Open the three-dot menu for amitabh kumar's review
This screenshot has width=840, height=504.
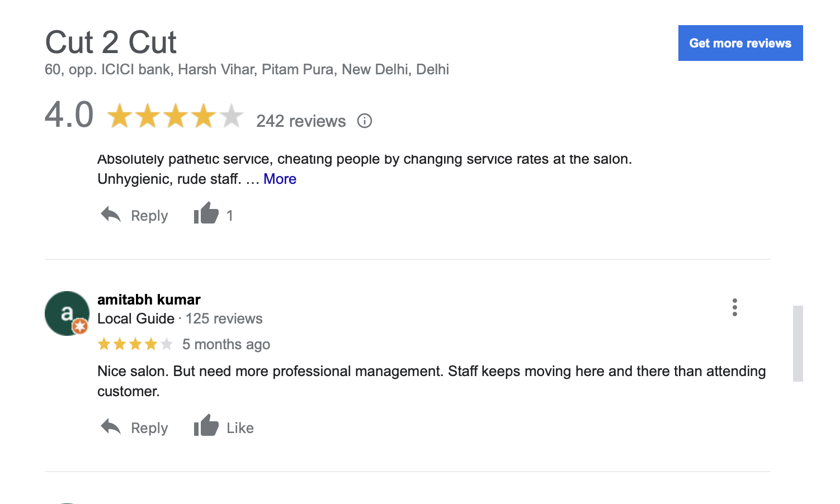click(734, 307)
